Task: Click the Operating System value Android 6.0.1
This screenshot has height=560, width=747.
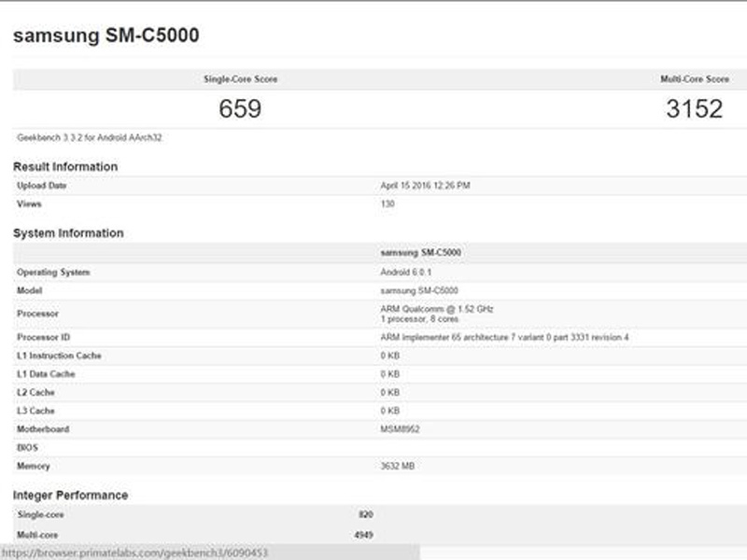Action: coord(406,272)
